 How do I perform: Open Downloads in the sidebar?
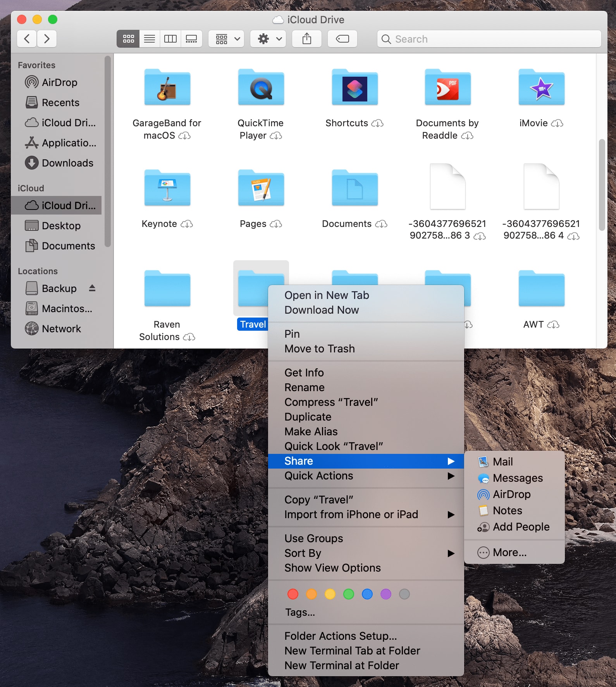67,163
